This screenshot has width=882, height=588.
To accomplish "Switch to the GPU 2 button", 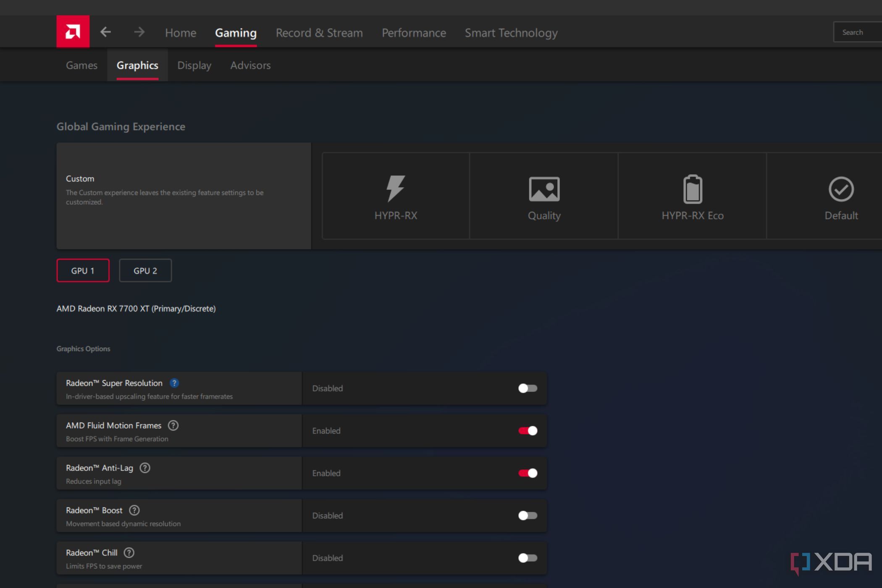I will tap(145, 270).
